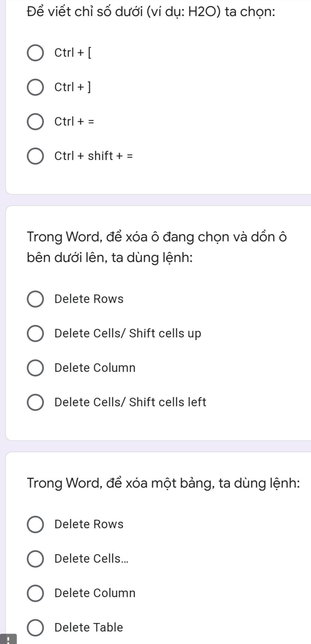
Task: Select 'Delete Rows' in the delete-table question
Action: click(36, 524)
